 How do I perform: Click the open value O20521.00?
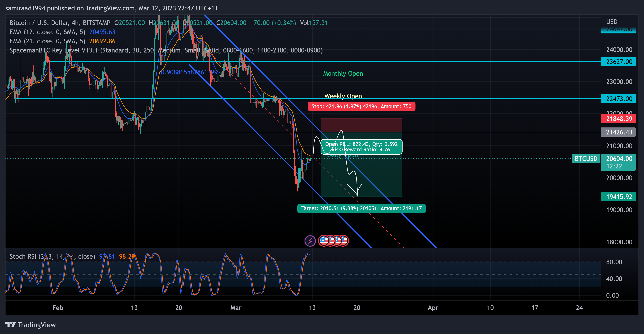129,23
